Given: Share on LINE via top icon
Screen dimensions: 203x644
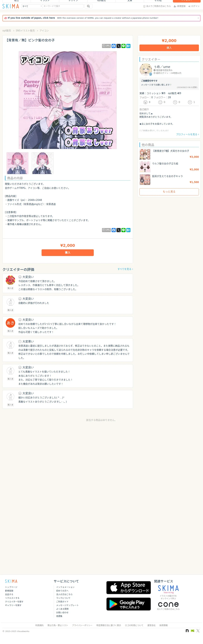Looking at the screenshot, I should [123, 46].
